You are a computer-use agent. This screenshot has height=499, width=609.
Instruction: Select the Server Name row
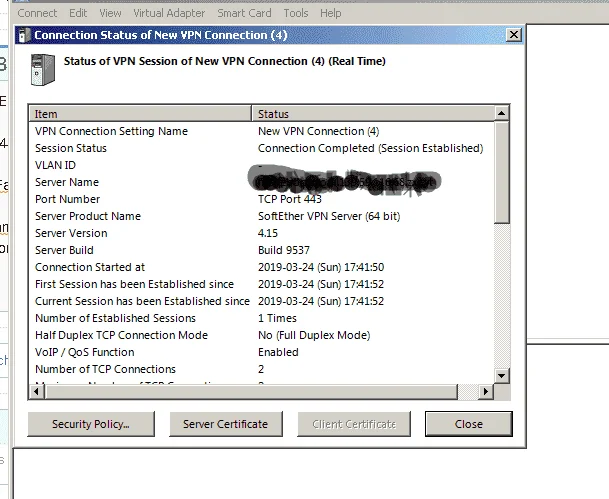tap(261, 182)
